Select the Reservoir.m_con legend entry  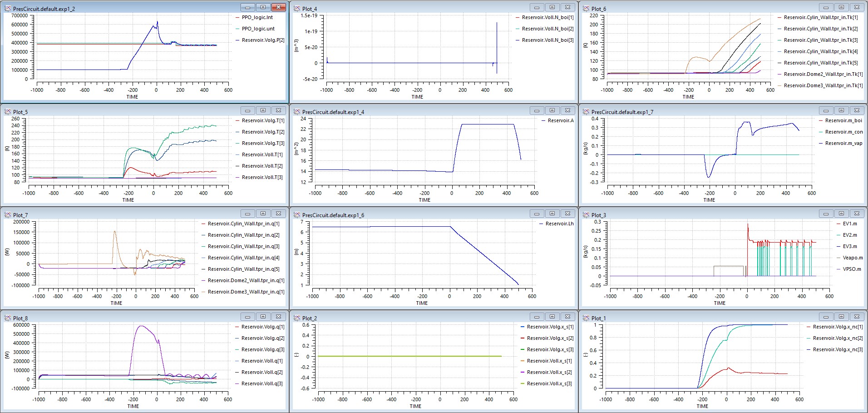[841, 132]
